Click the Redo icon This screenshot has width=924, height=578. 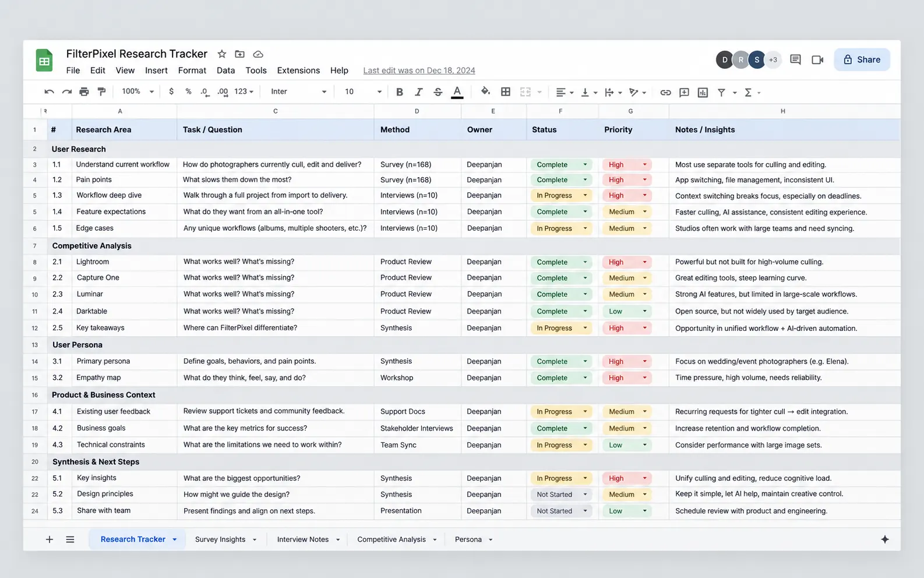(67, 91)
